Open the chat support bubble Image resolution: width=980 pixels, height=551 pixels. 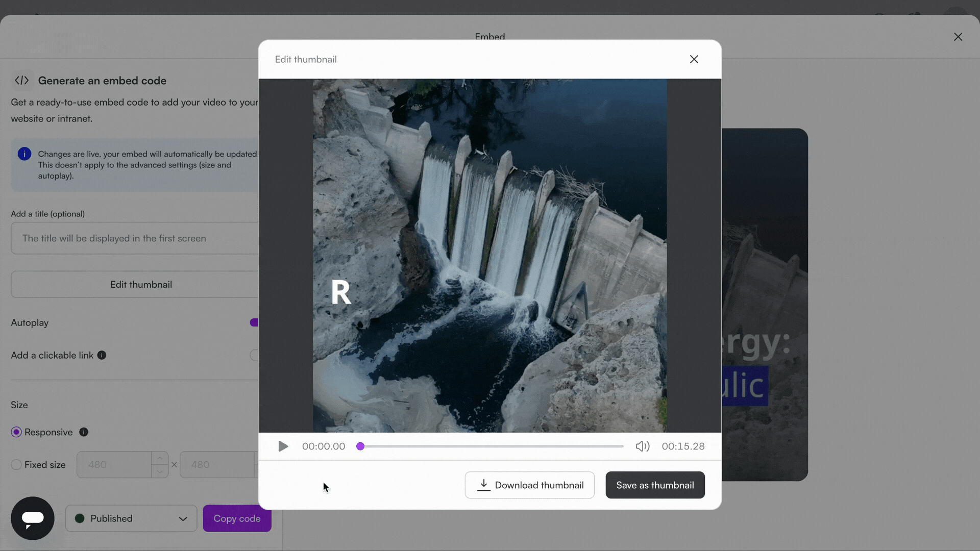pos(33,518)
